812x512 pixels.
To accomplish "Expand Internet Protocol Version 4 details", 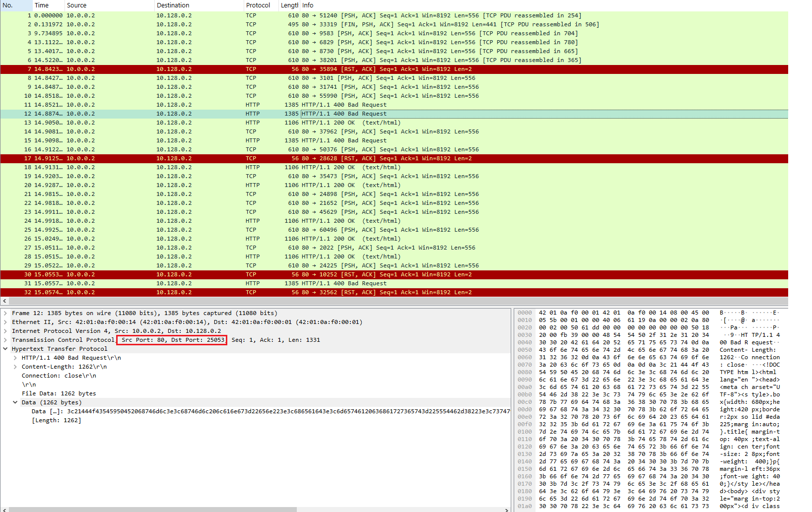I will pyautogui.click(x=6, y=331).
